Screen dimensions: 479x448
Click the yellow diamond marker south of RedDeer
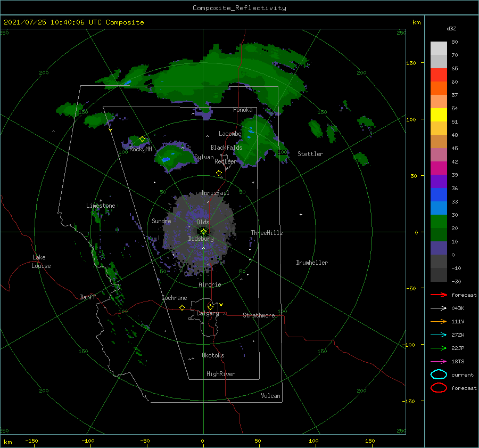point(219,173)
